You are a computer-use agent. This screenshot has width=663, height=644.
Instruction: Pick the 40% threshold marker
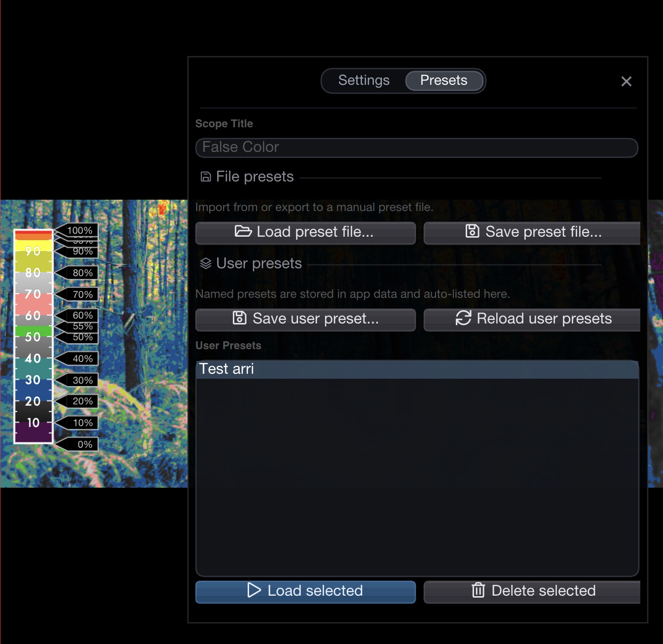pos(82,358)
